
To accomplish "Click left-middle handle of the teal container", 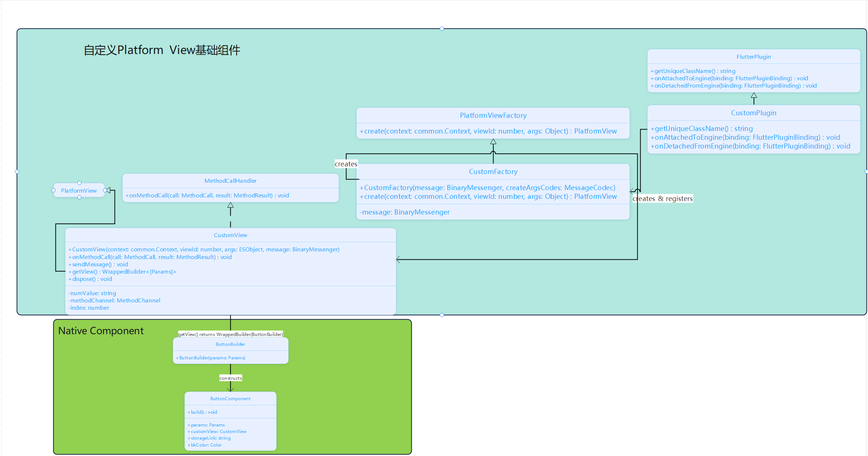I will click(17, 171).
